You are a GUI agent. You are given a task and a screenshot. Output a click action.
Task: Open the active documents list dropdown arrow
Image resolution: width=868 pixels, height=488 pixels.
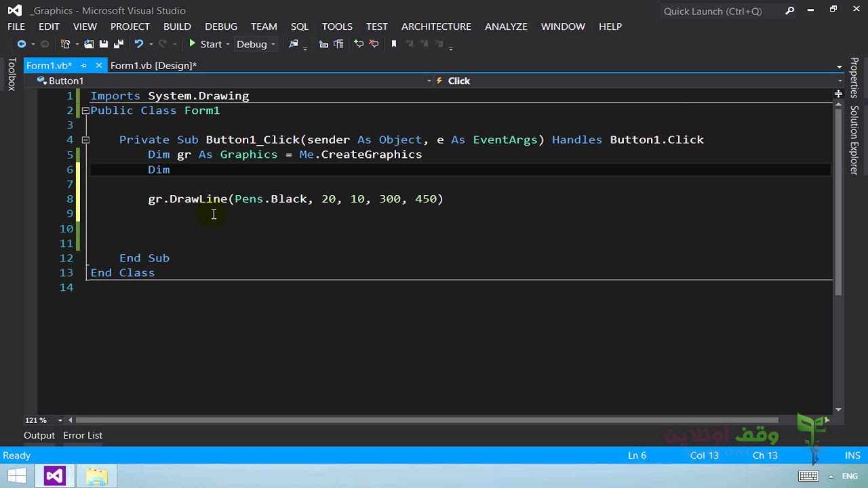click(x=839, y=66)
